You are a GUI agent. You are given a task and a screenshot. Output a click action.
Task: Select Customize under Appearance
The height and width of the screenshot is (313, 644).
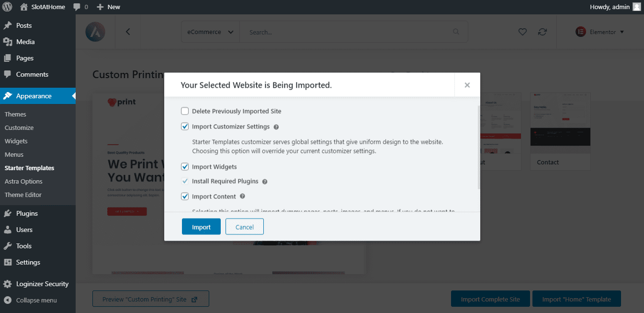tap(19, 128)
